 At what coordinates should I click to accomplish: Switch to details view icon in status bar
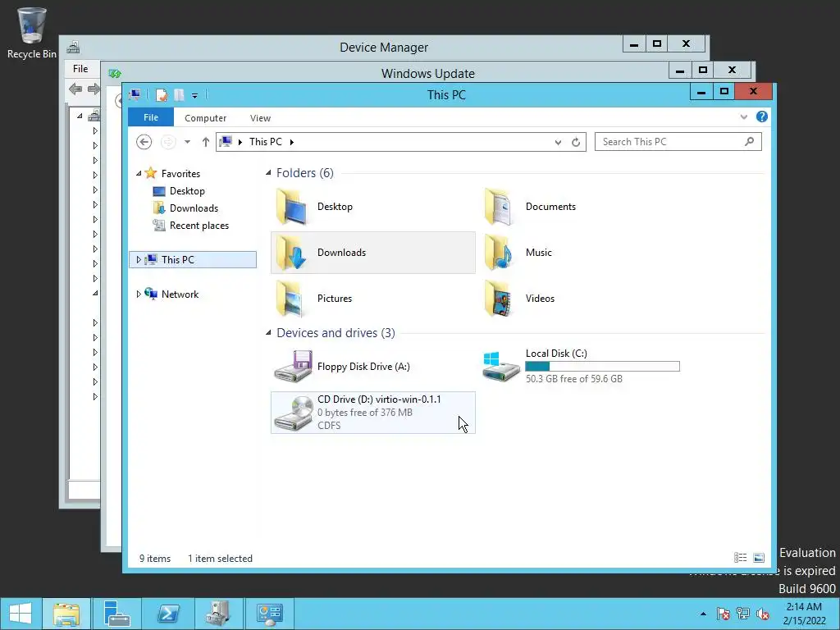click(x=741, y=558)
